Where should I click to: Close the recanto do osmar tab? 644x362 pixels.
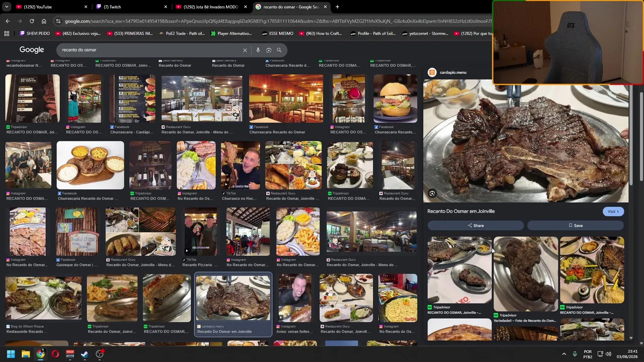(x=325, y=7)
